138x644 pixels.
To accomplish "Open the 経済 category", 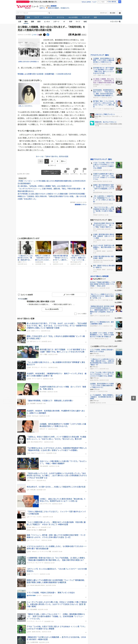I will pyautogui.click(x=39, y=21).
